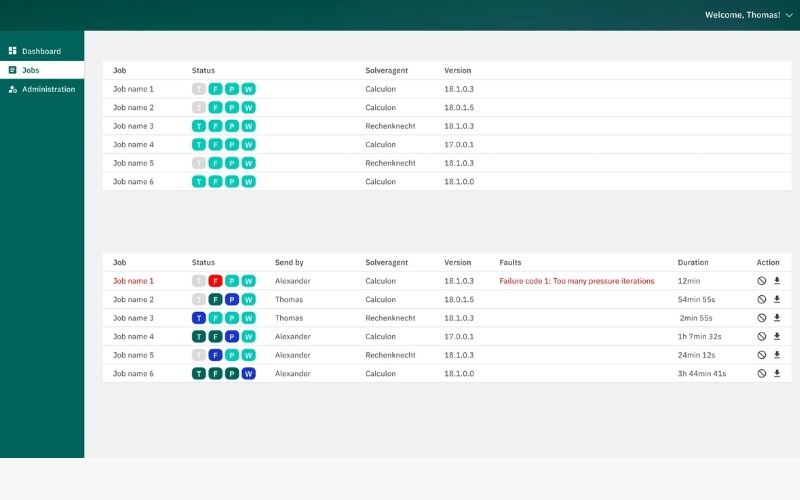800x500 pixels.
Task: Open the failure code 1 pressure iterations message
Action: pos(577,281)
